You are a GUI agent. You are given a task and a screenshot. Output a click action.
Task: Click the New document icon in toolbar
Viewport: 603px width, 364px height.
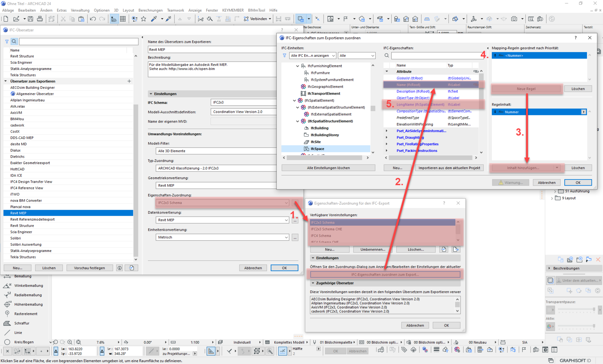point(6,19)
